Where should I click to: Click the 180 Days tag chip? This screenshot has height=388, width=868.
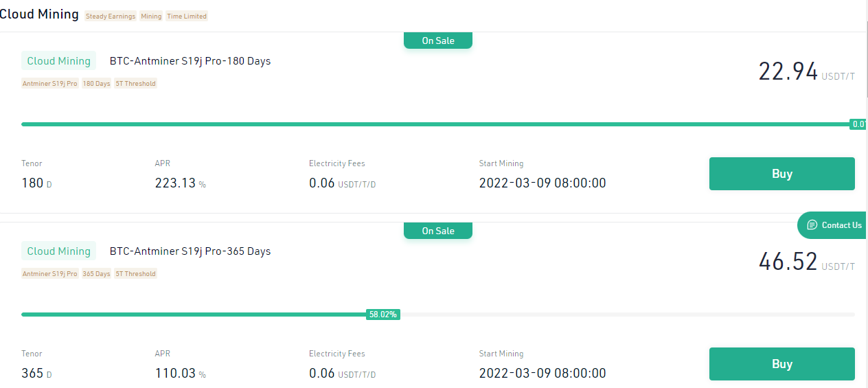[96, 84]
